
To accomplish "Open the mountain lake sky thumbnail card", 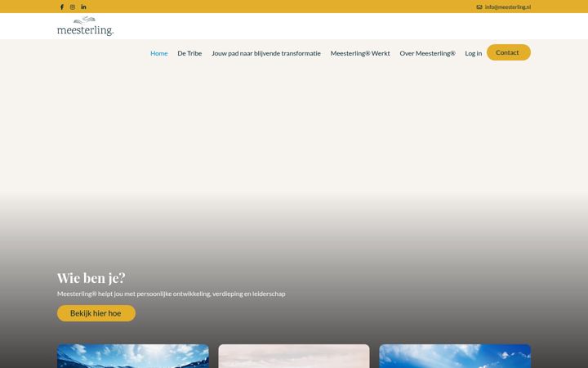I will coord(133,356).
